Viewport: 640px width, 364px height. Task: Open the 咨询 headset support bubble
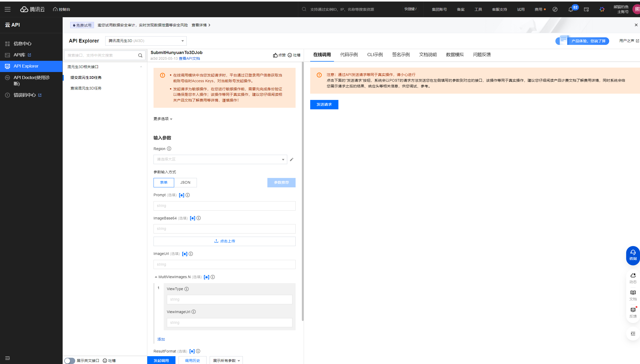pos(633,255)
